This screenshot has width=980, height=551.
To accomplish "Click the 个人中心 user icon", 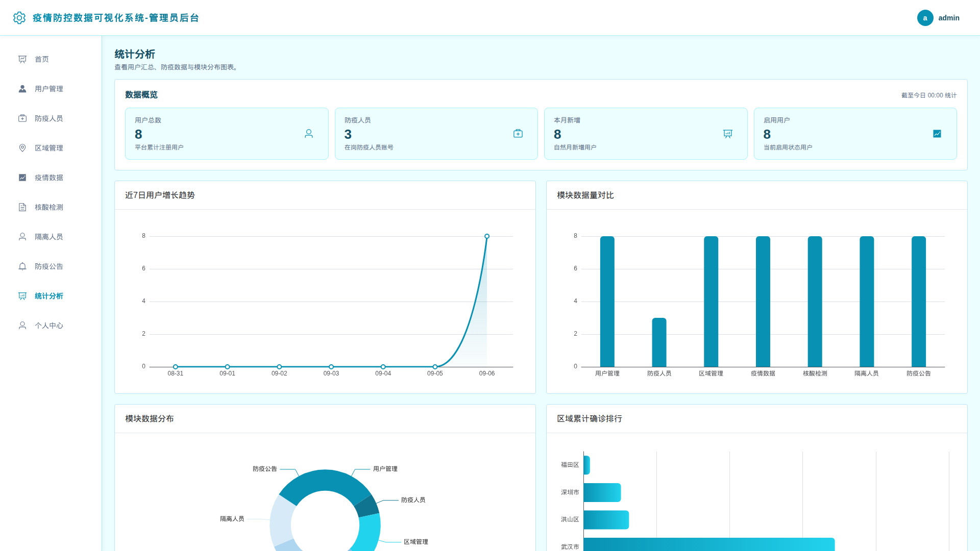I will [x=22, y=325].
